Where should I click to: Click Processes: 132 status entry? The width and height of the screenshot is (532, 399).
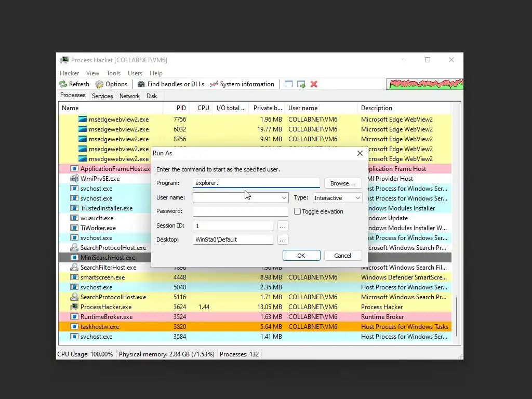[x=239, y=354]
